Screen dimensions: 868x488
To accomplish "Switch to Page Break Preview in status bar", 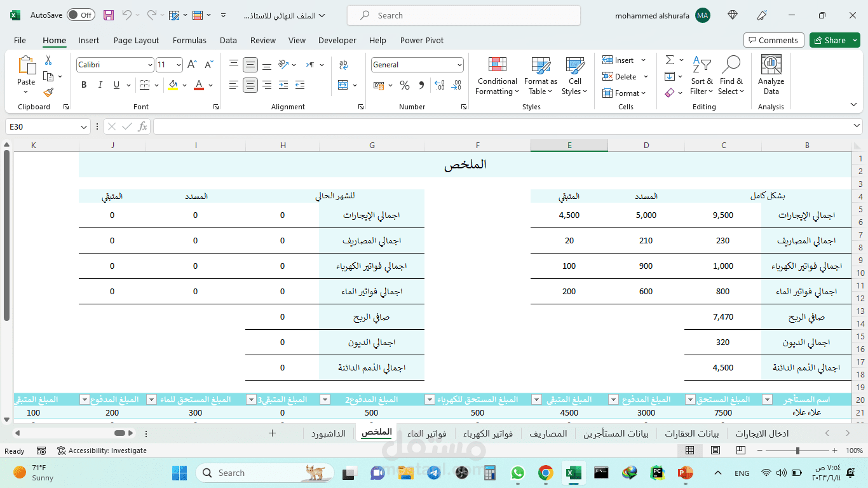I will 741,451.
